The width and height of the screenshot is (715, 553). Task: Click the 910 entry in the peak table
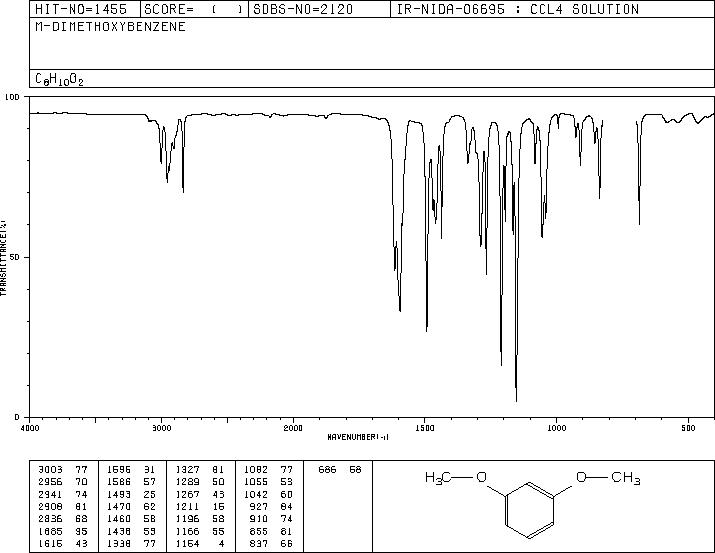[x=259, y=519]
